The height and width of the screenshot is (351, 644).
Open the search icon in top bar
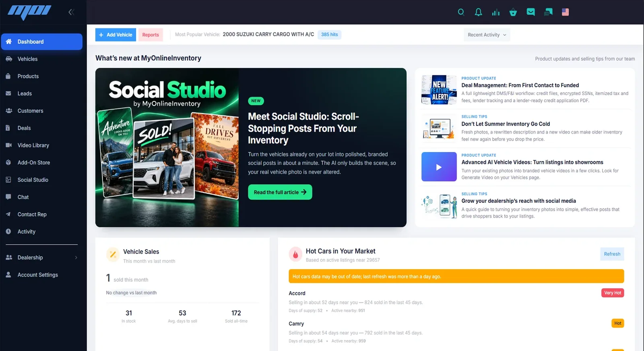[x=461, y=12]
